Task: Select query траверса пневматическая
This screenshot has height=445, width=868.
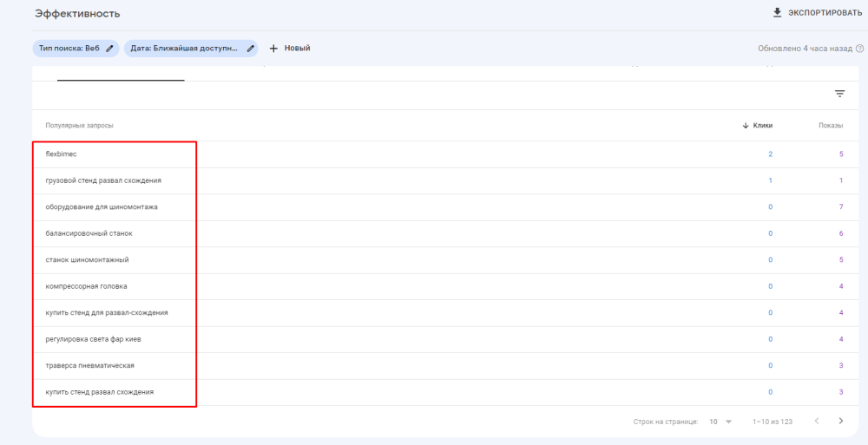Action: (x=89, y=365)
